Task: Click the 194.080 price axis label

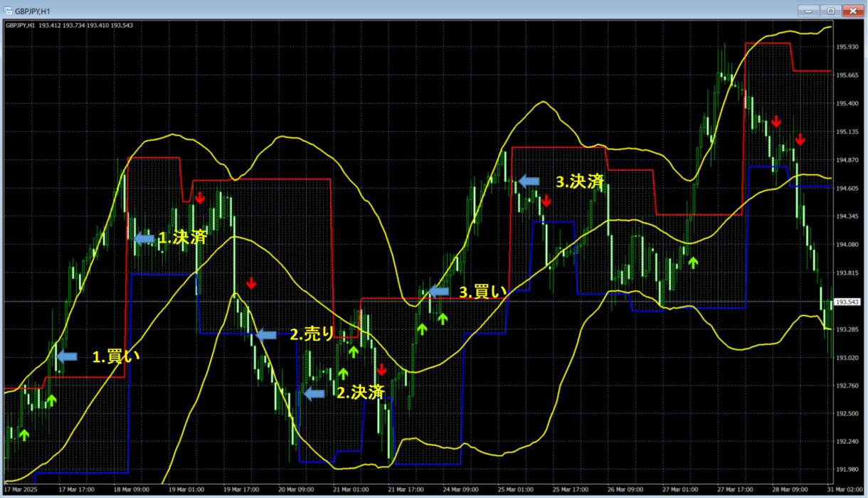Action: [847, 245]
